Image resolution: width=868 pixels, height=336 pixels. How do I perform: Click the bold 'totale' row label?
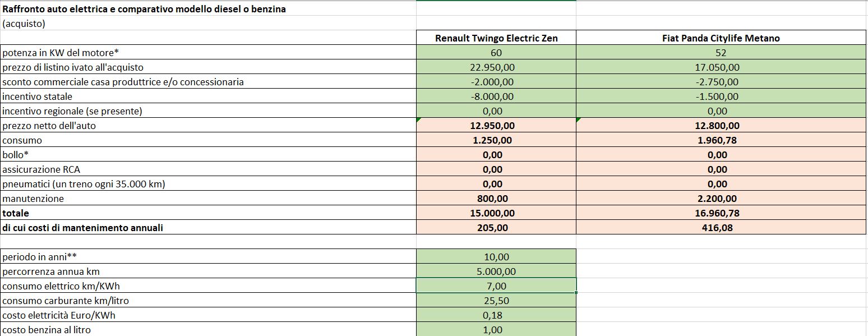208,214
